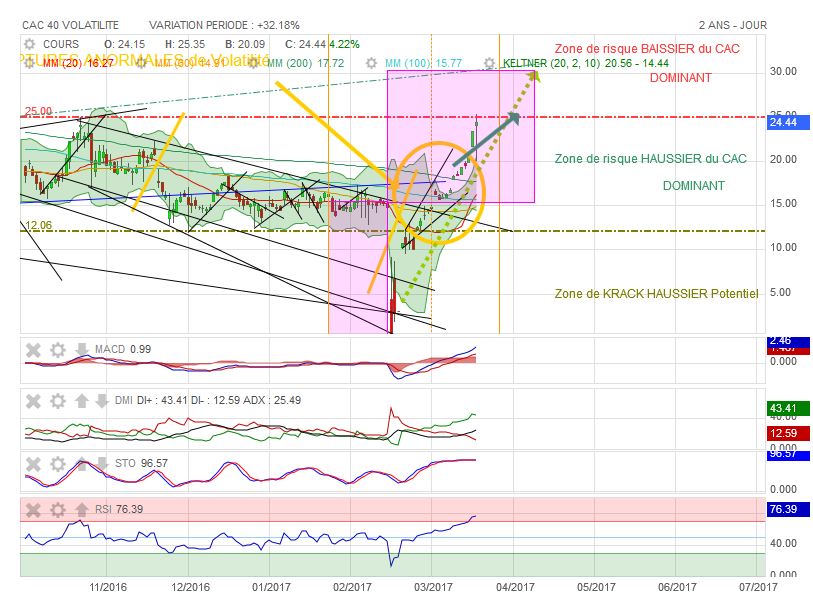Open STO indicator settings gear
Viewport: 813px width, 603px height.
(58, 464)
